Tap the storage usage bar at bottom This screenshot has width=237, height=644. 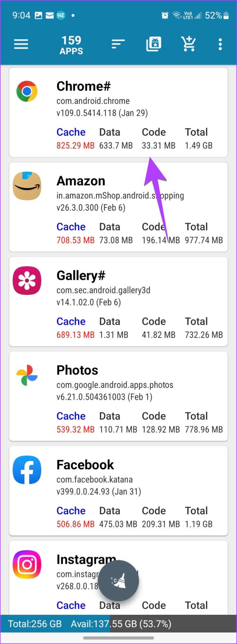(118, 624)
